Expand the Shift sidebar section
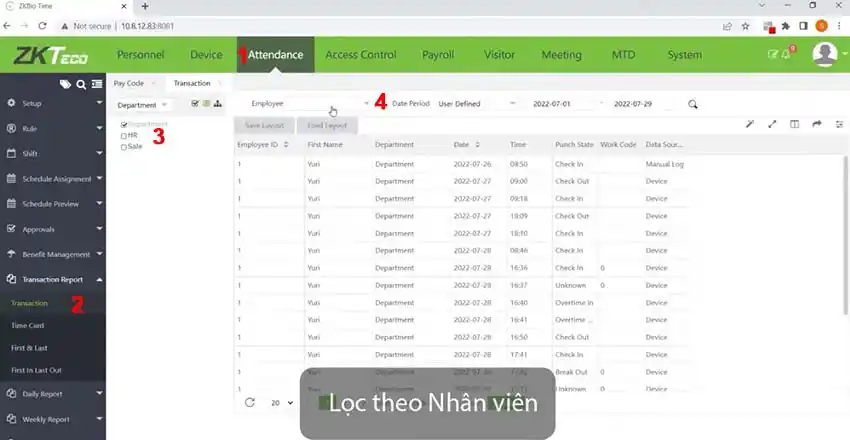 pos(53,153)
